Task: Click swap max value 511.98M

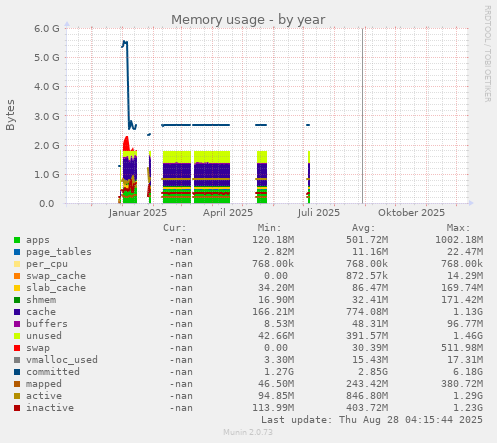Action: pyautogui.click(x=462, y=348)
